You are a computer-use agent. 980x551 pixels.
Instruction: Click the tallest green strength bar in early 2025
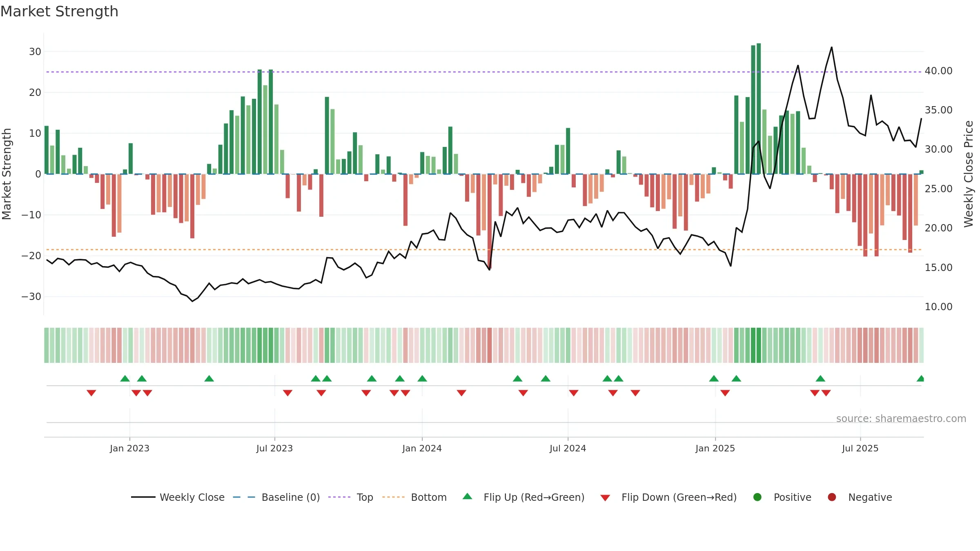pyautogui.click(x=759, y=109)
